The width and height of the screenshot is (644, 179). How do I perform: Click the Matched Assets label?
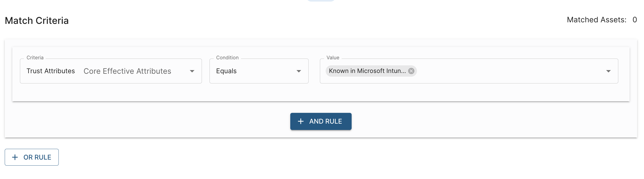tap(597, 20)
